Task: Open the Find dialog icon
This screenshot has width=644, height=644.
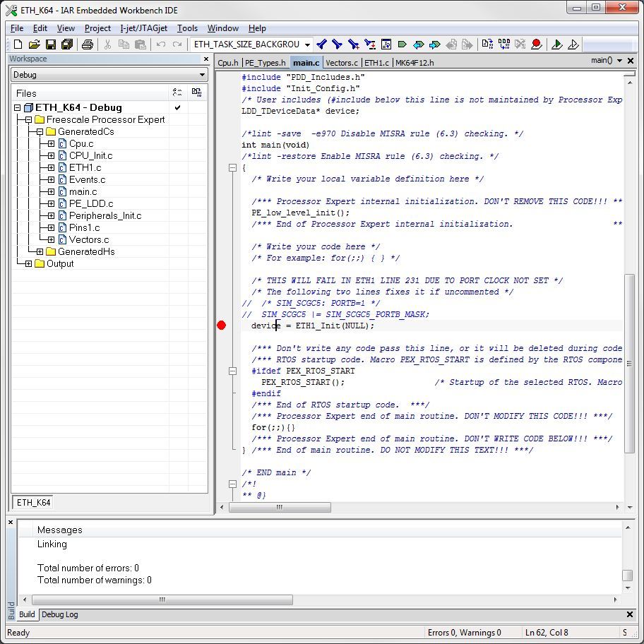Action: 353,44
